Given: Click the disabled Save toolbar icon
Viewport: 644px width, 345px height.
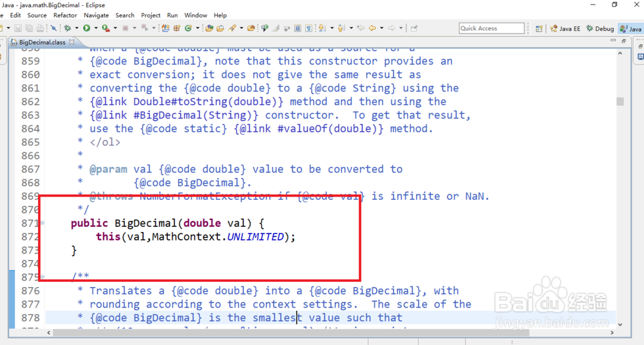Looking at the screenshot, I should (x=17, y=28).
